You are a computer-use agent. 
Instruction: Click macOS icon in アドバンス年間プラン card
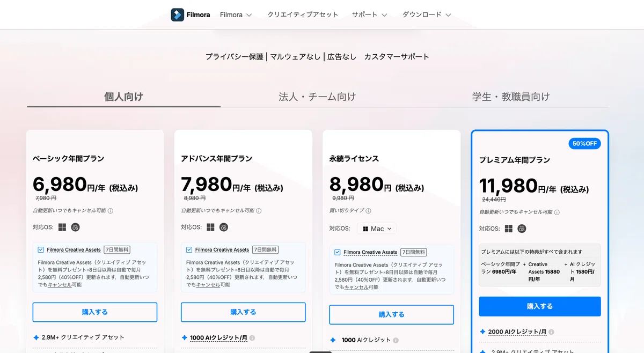(224, 227)
